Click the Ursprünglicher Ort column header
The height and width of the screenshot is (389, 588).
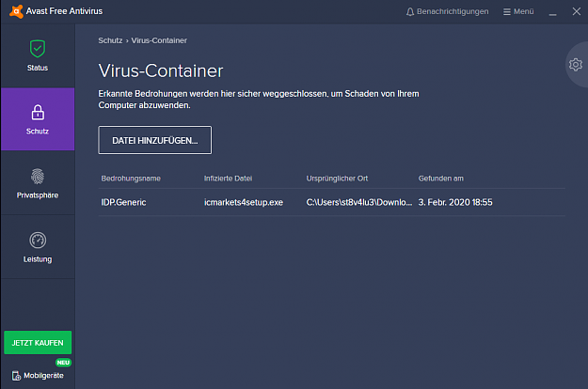337,179
